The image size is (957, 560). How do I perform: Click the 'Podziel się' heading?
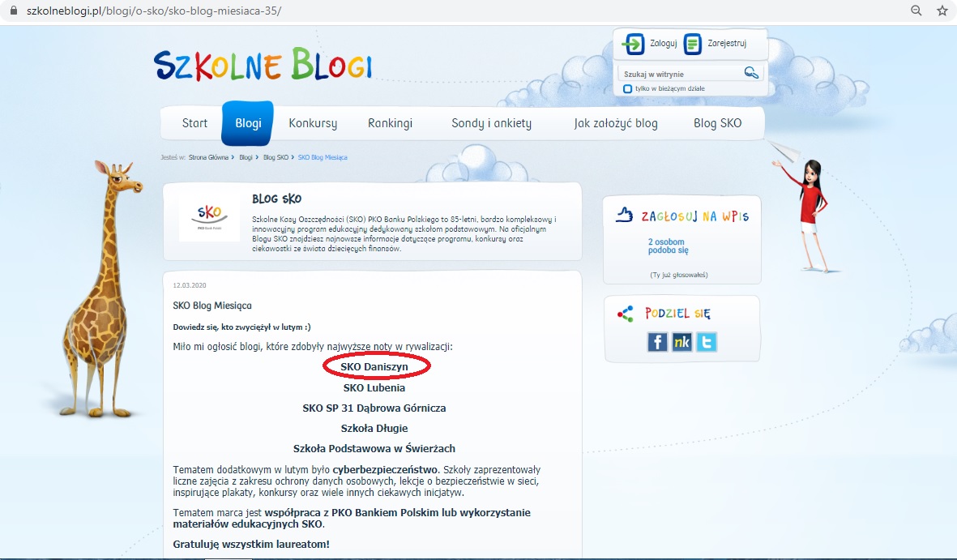(x=677, y=314)
